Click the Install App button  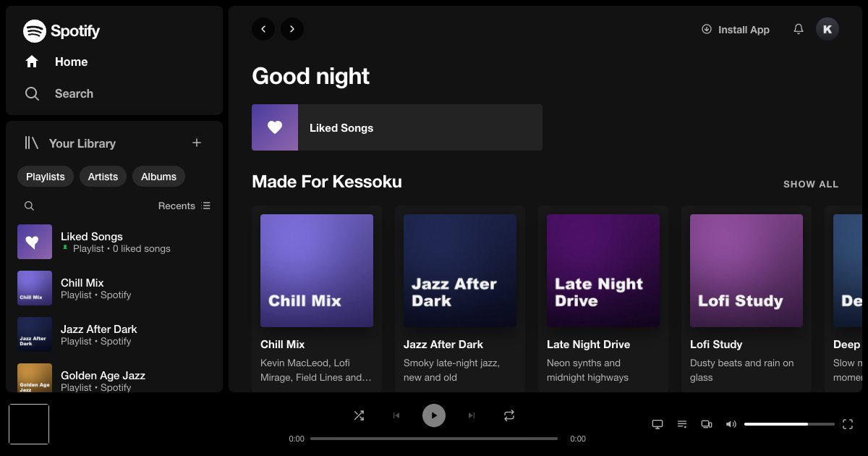coord(736,30)
